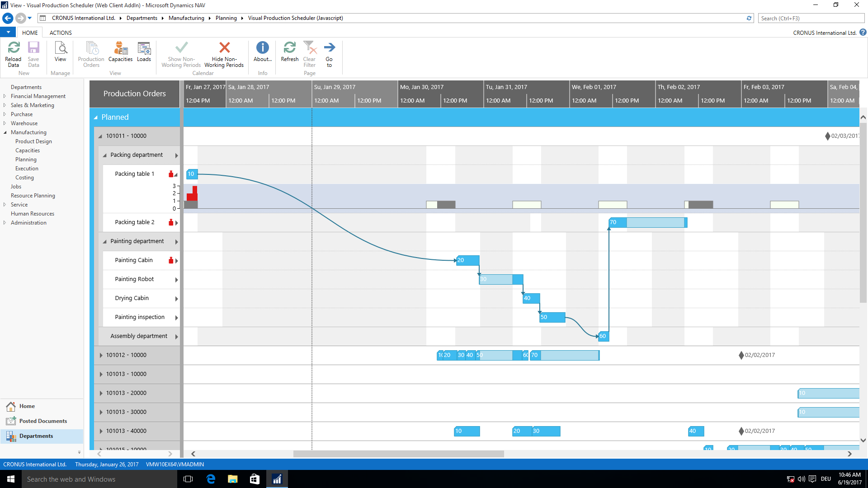868x488 pixels.
Task: Select the HOME ribbon tab
Action: click(30, 32)
